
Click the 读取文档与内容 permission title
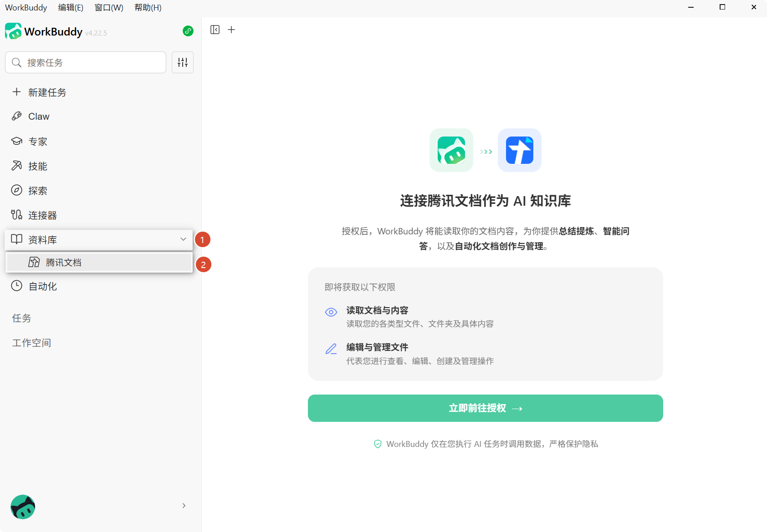[x=377, y=310]
